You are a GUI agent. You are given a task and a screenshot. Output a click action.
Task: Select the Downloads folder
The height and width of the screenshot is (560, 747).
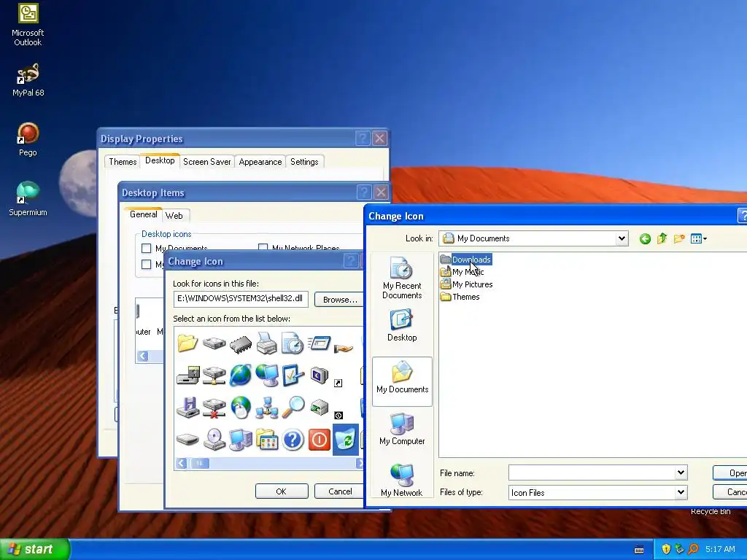466,260
